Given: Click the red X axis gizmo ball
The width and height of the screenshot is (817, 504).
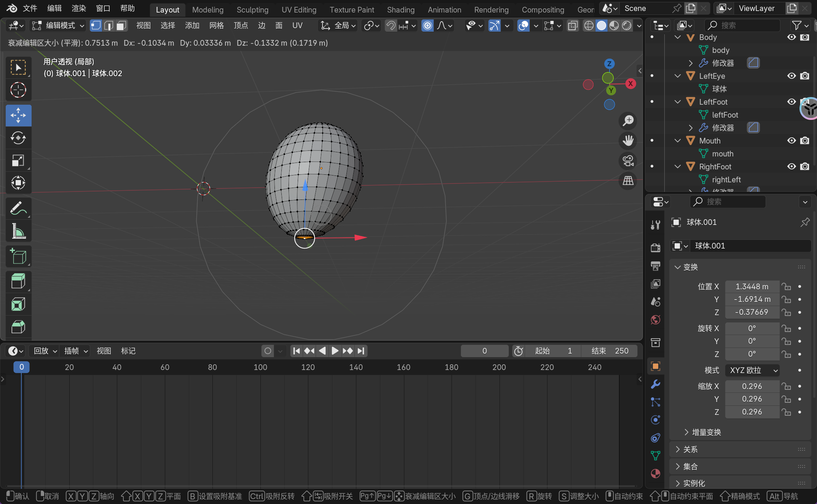Looking at the screenshot, I should point(630,84).
